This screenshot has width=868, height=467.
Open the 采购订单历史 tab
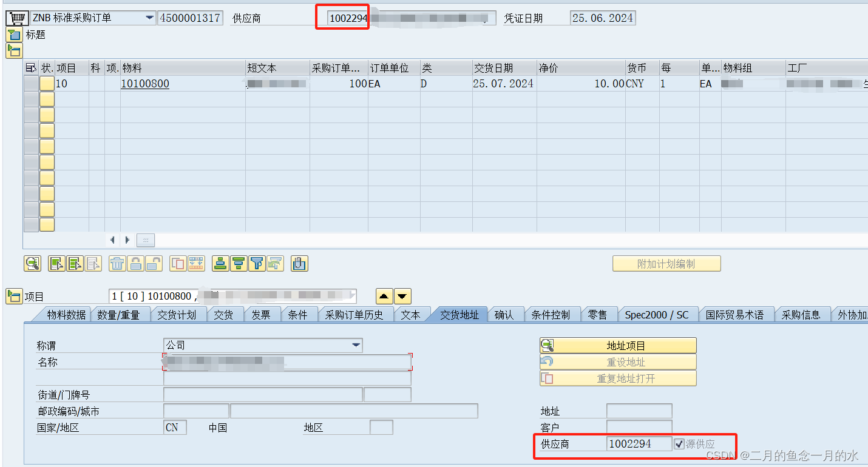click(354, 315)
